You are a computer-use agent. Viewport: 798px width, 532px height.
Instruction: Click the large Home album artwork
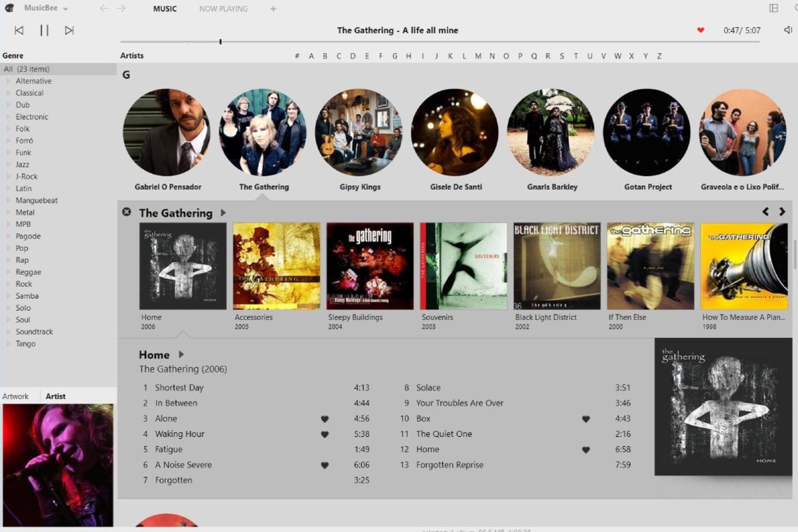click(723, 406)
